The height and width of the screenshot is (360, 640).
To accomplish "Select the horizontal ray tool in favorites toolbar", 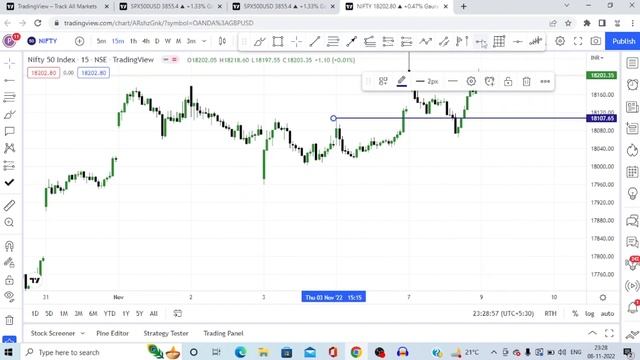I will [481, 42].
